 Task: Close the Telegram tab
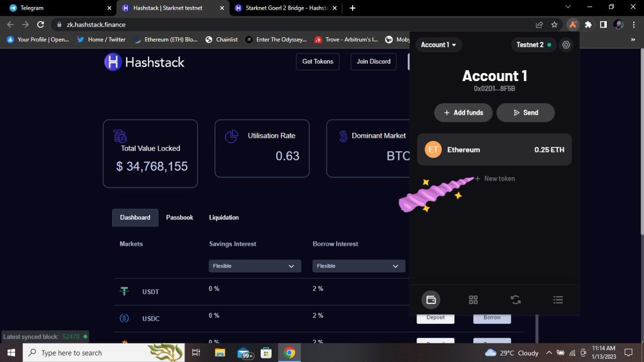[109, 8]
